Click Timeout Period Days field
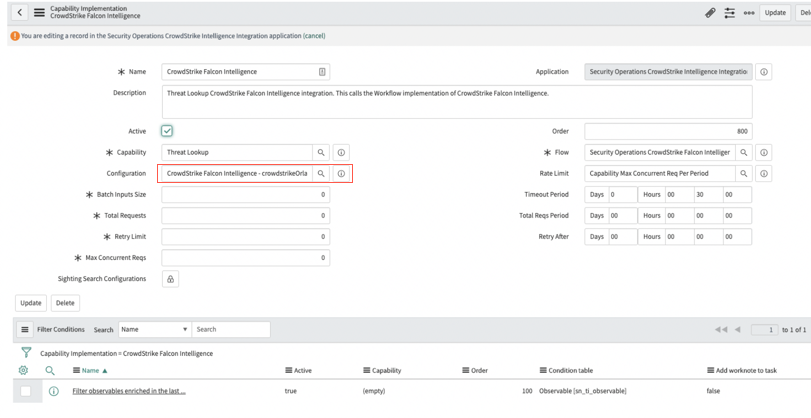 tap(622, 195)
